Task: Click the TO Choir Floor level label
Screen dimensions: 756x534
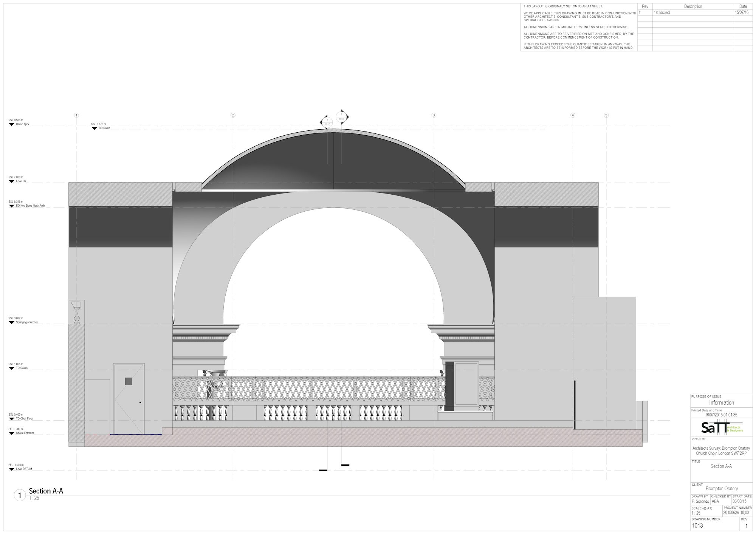Action: (x=24, y=419)
